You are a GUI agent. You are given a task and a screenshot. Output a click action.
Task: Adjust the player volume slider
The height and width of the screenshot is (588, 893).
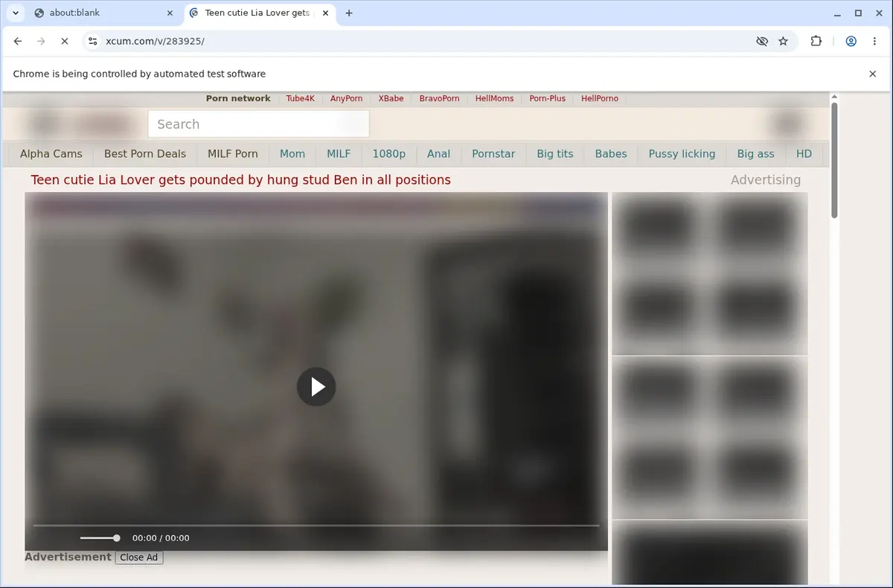[x=100, y=537]
